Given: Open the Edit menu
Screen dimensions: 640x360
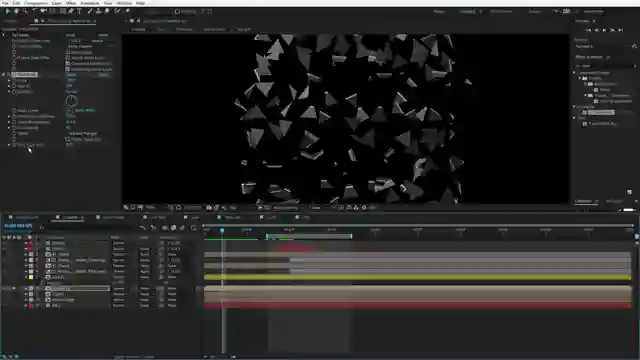Looking at the screenshot, I should [16, 3].
